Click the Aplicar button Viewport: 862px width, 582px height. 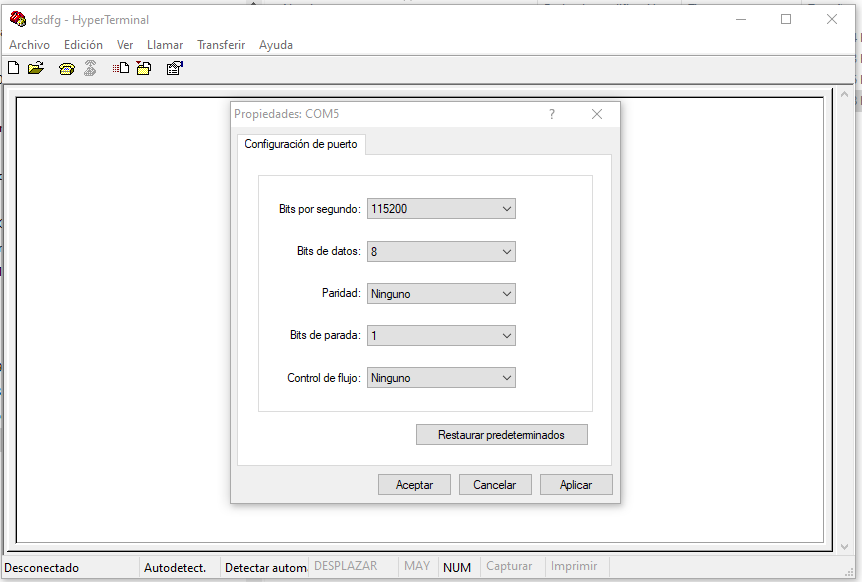[576, 485]
